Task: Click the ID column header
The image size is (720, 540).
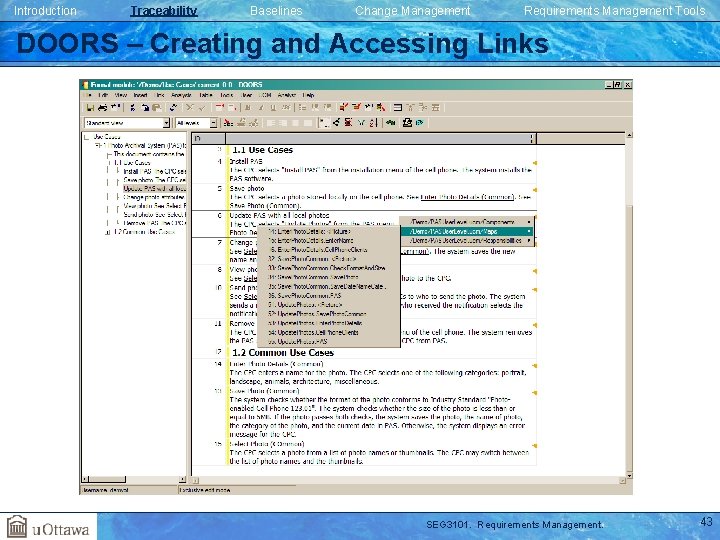Action: (x=208, y=138)
